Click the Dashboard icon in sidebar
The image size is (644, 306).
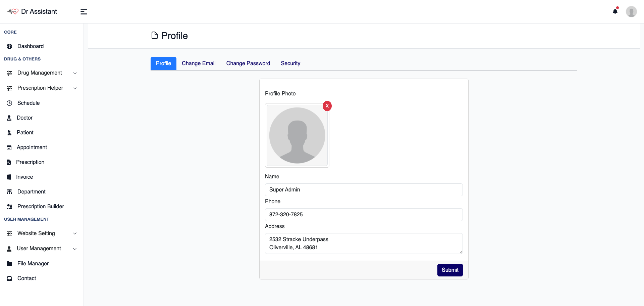9,46
